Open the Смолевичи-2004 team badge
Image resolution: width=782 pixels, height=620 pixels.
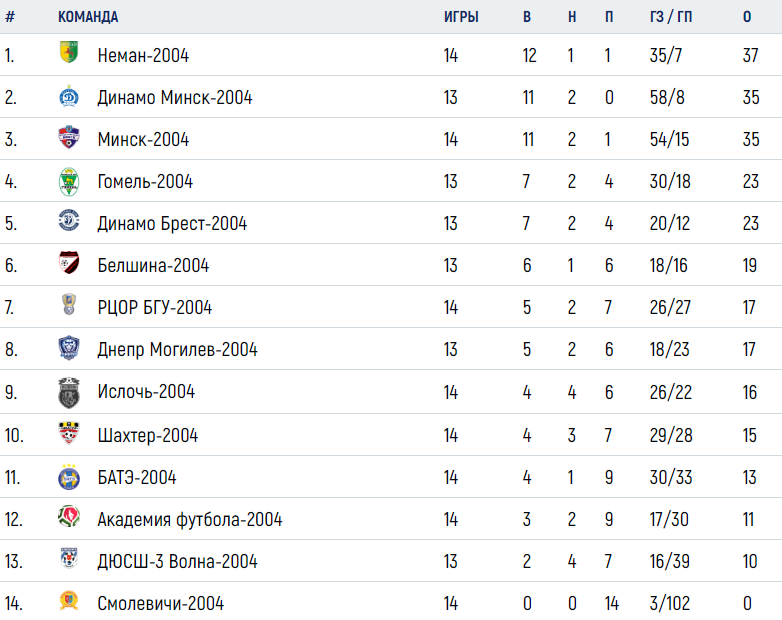point(69,601)
